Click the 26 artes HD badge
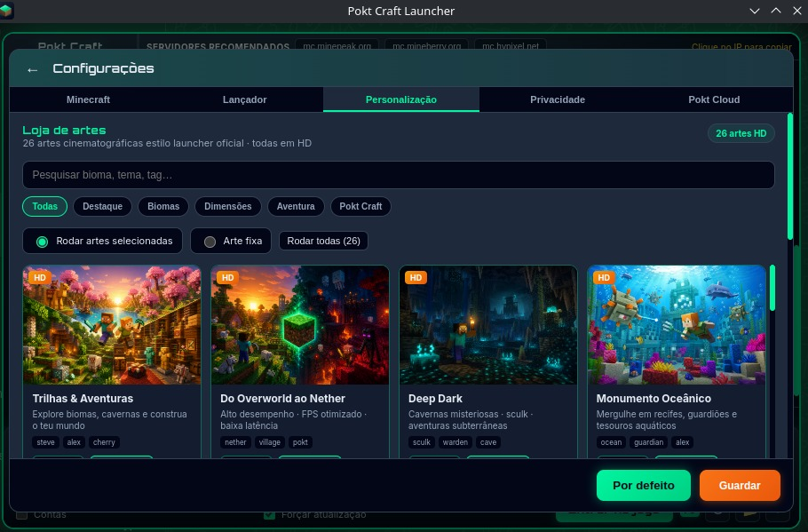The height and width of the screenshot is (532, 808). click(741, 133)
